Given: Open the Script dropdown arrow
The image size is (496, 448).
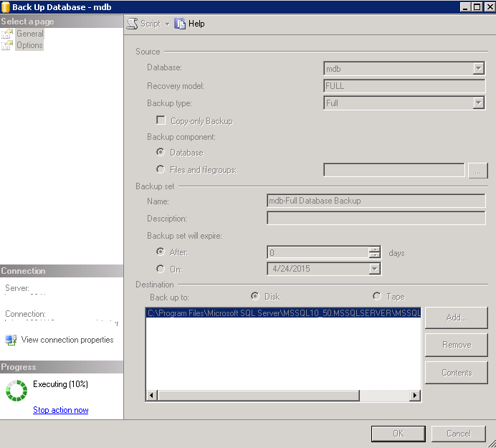Looking at the screenshot, I should point(167,24).
